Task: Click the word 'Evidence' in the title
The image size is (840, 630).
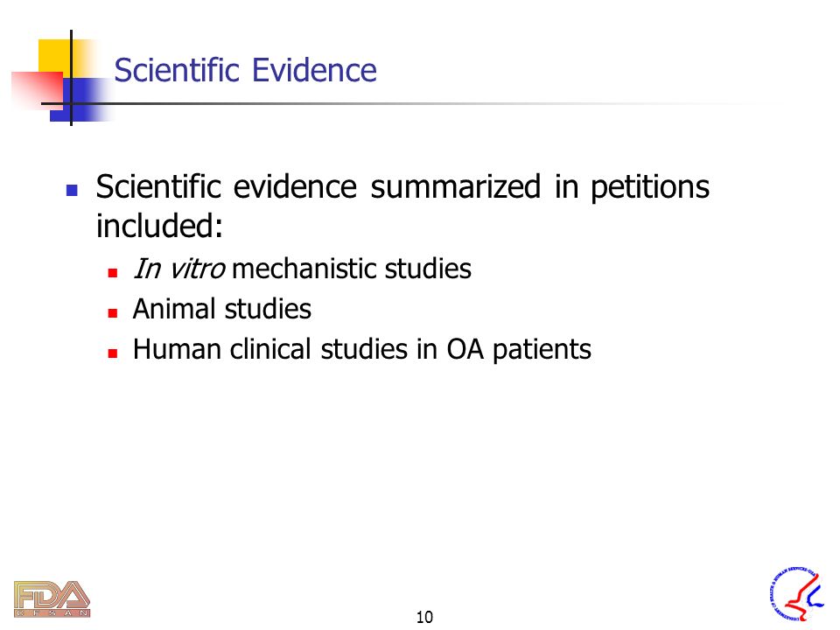Action: 314,70
